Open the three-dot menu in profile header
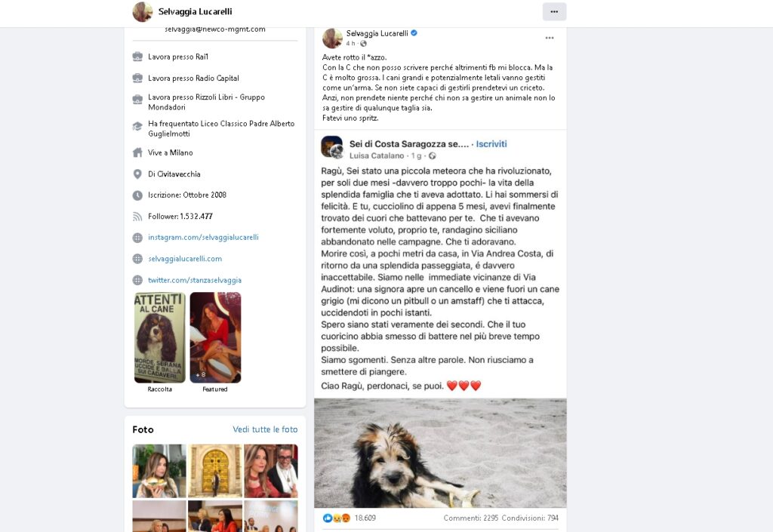This screenshot has height=532, width=773. pyautogui.click(x=554, y=11)
